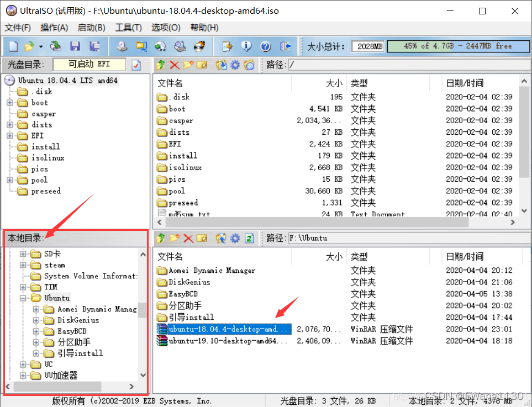The image size is (532, 407).
Task: Open the 操作(A) menu
Action: [x=54, y=28]
